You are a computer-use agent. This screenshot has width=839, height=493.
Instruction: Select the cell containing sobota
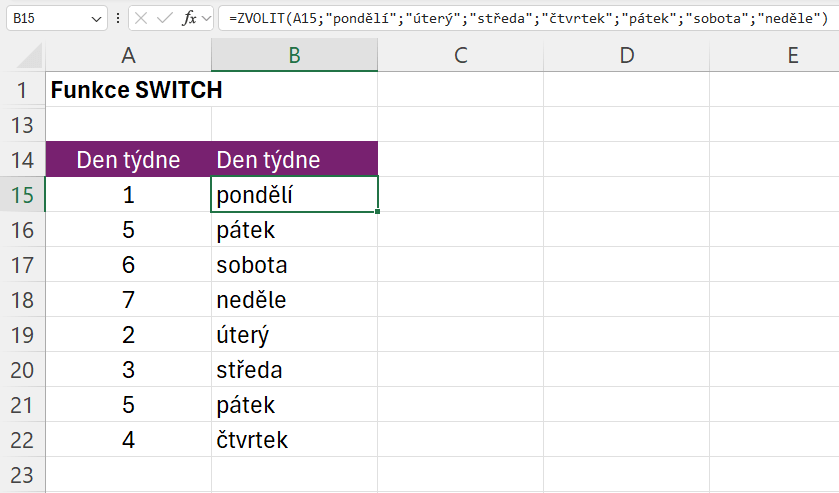[x=294, y=265]
